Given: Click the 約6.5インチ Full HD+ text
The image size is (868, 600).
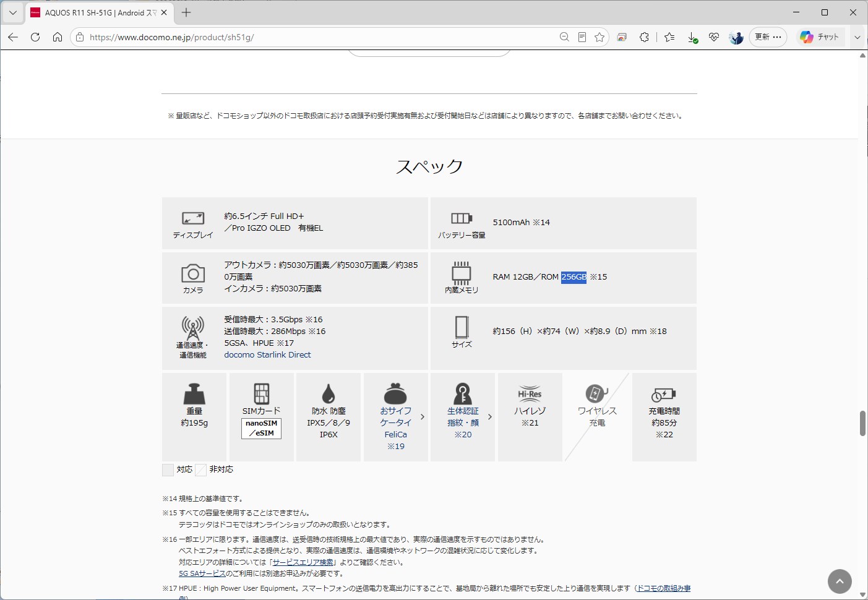Looking at the screenshot, I should pos(264,216).
